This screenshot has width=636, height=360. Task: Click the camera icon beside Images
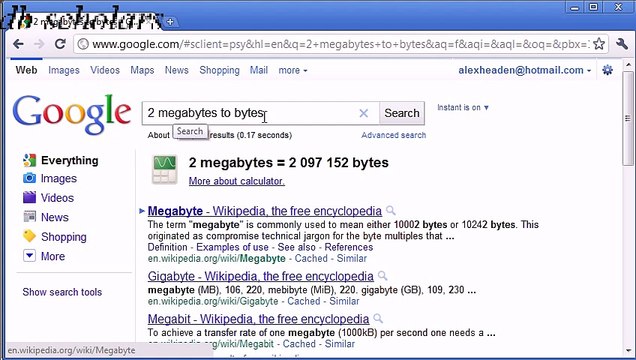(29, 178)
